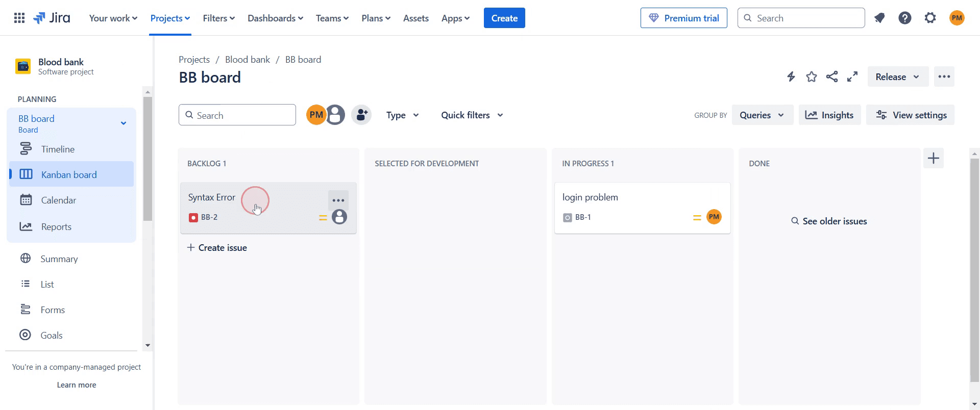Click page scrollbar down arrow
This screenshot has width=980, height=410.
pos(975,404)
